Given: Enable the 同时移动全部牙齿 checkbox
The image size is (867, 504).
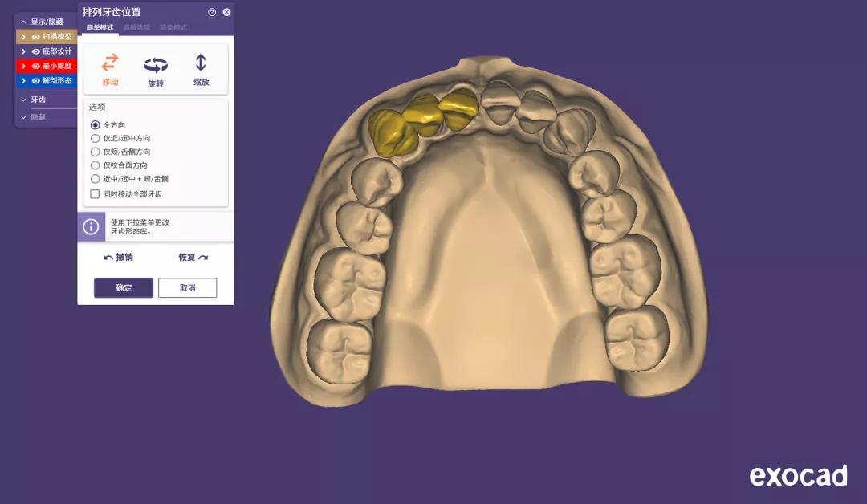Looking at the screenshot, I should click(95, 194).
